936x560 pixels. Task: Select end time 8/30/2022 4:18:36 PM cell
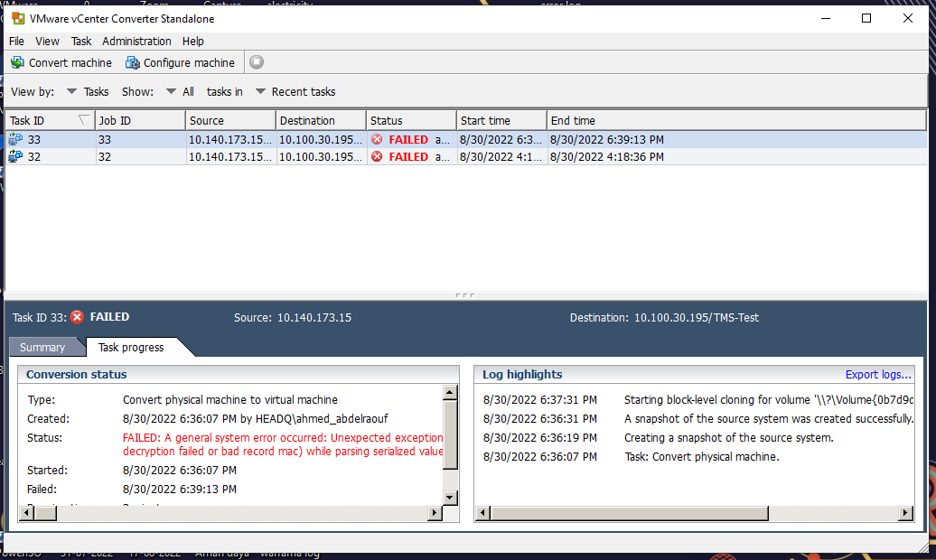pos(607,156)
